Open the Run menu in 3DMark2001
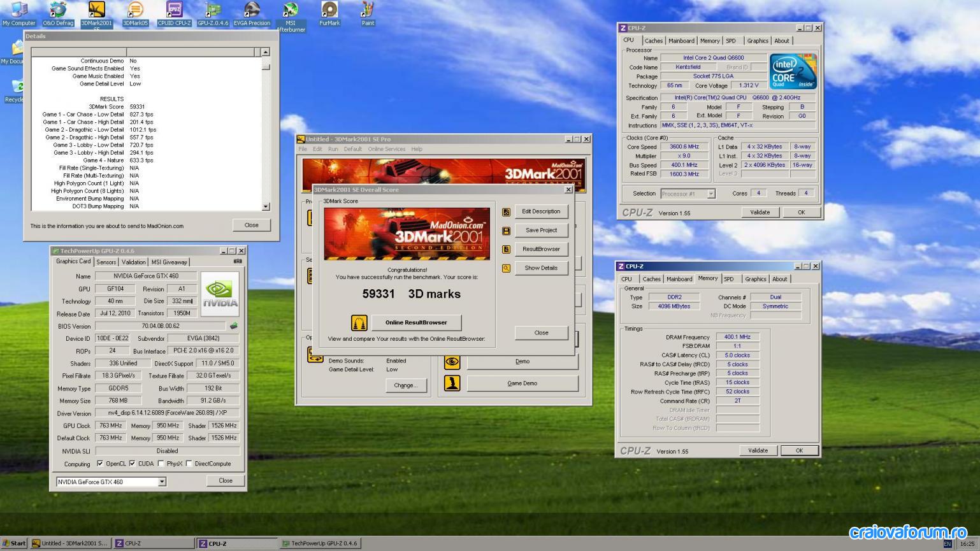This screenshot has width=980, height=551. click(x=333, y=149)
